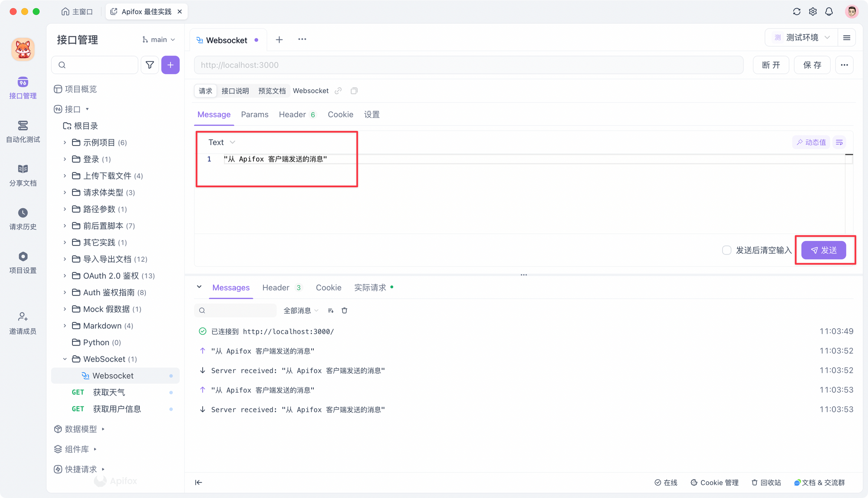Image resolution: width=868 pixels, height=498 pixels.
Task: Expand the 示例项目 folder
Action: (65, 142)
